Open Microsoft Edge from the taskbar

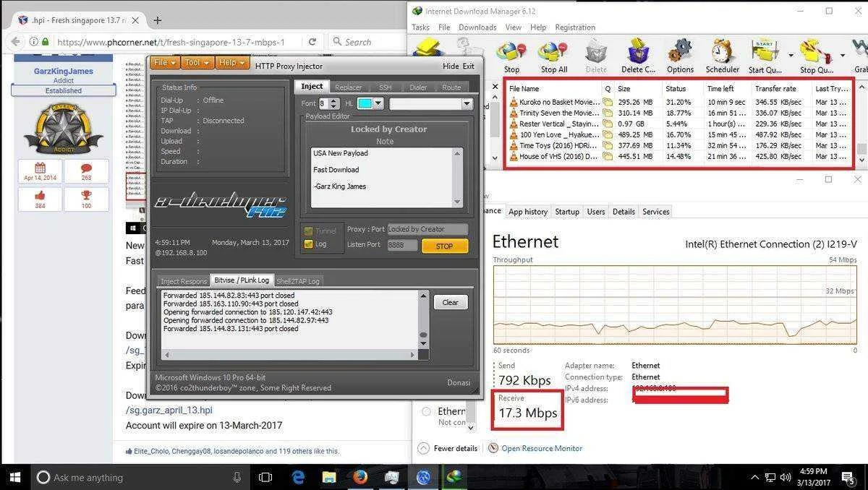298,477
